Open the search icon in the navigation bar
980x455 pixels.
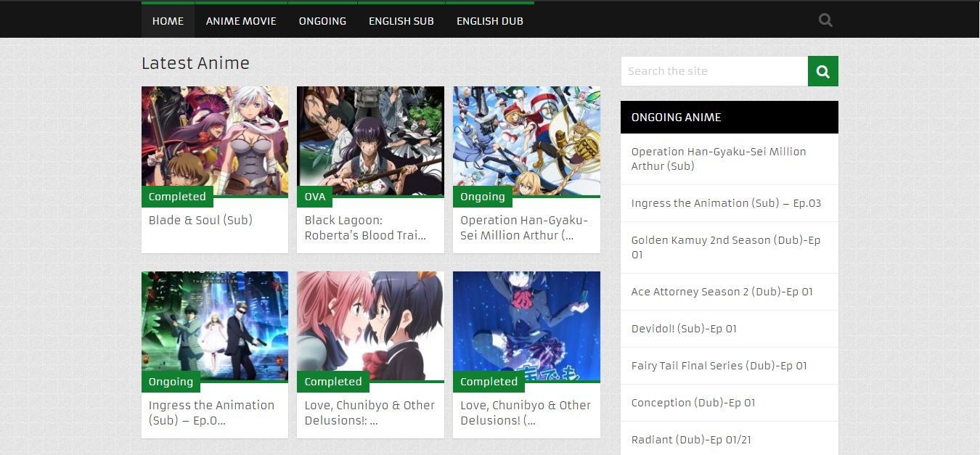(x=825, y=20)
